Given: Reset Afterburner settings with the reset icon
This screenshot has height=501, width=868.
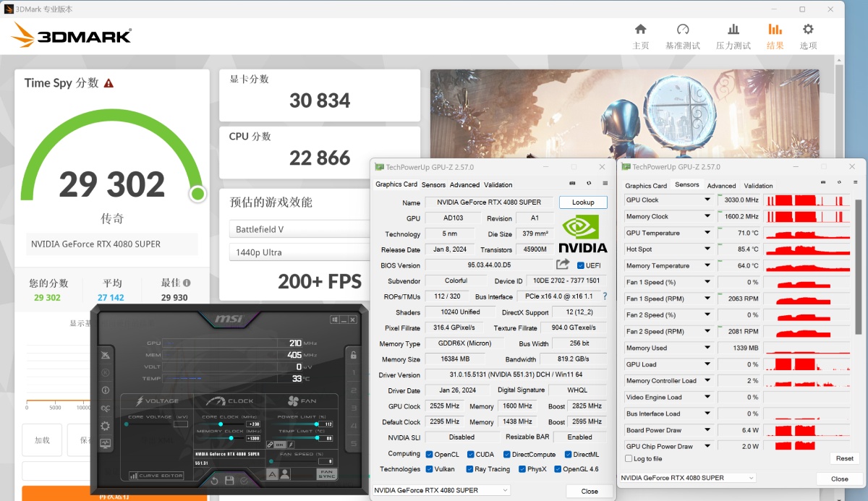Looking at the screenshot, I should click(x=215, y=481).
